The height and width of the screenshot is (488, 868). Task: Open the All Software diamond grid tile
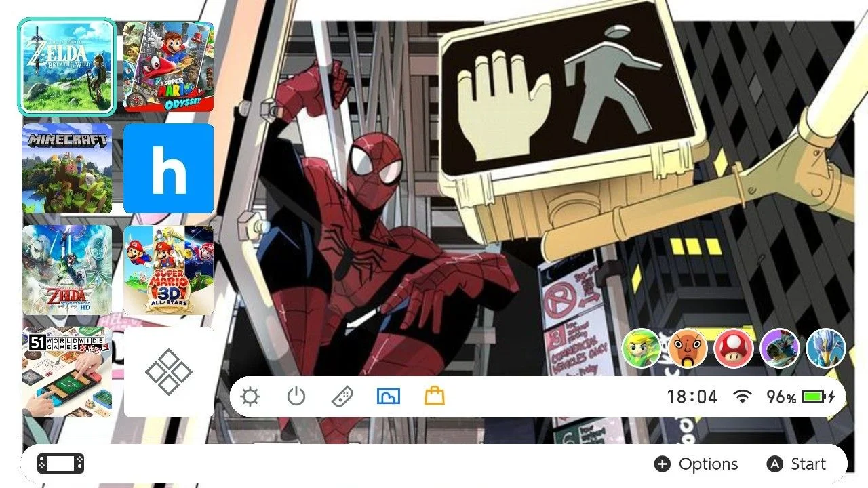coord(168,371)
